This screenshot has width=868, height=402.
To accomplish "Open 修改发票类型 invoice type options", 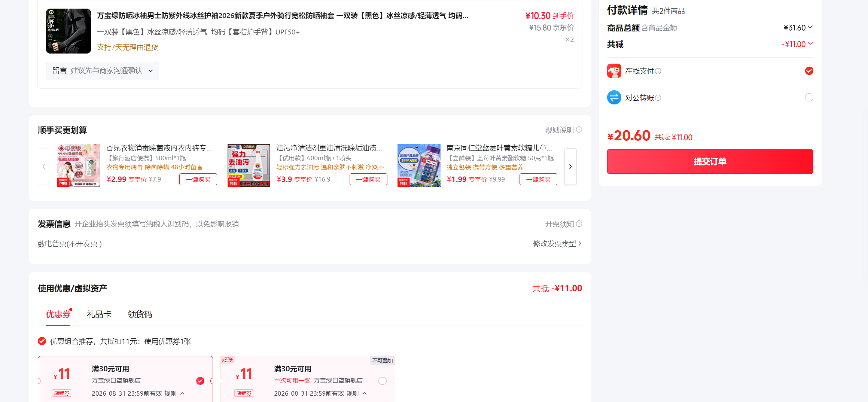I will tap(557, 244).
